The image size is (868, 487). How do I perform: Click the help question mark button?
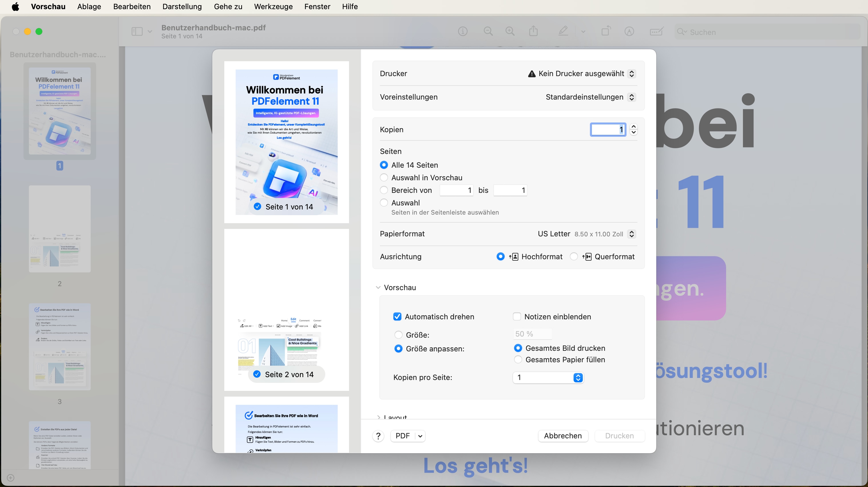378,436
